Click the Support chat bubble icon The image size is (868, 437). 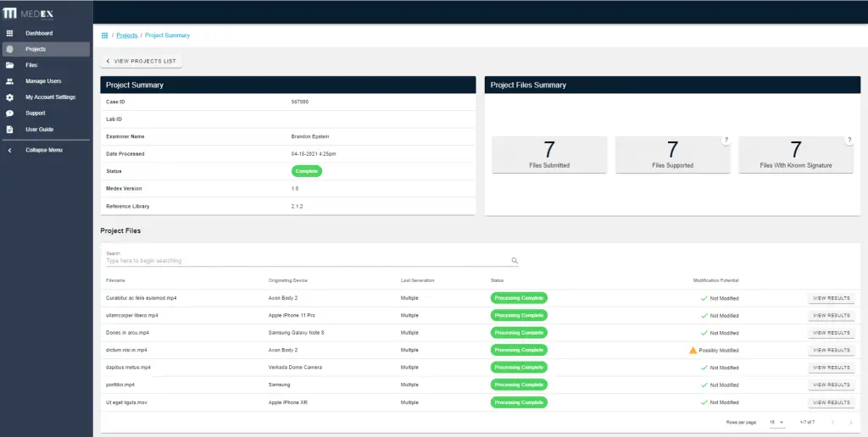click(9, 113)
